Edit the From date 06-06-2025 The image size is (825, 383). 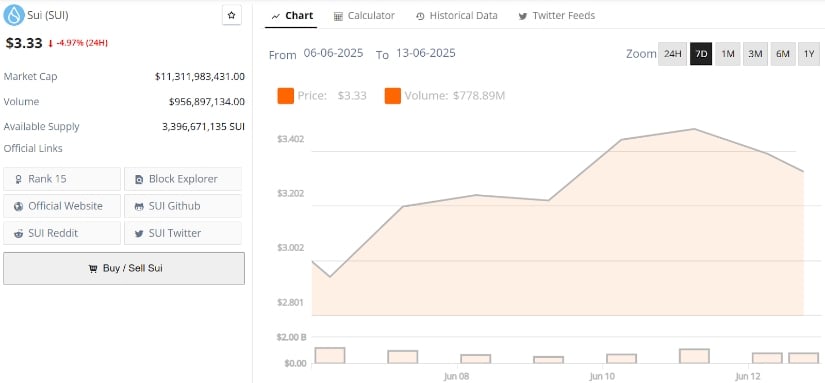click(334, 54)
